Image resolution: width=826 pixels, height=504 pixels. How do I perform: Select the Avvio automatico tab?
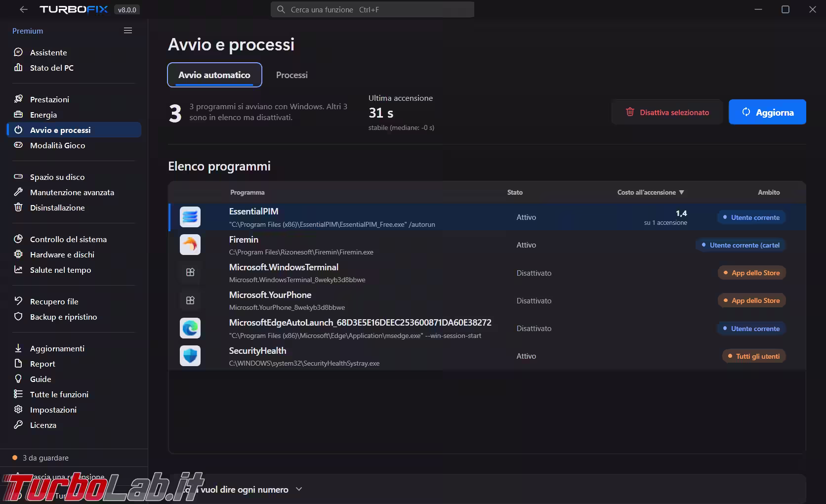pyautogui.click(x=214, y=75)
